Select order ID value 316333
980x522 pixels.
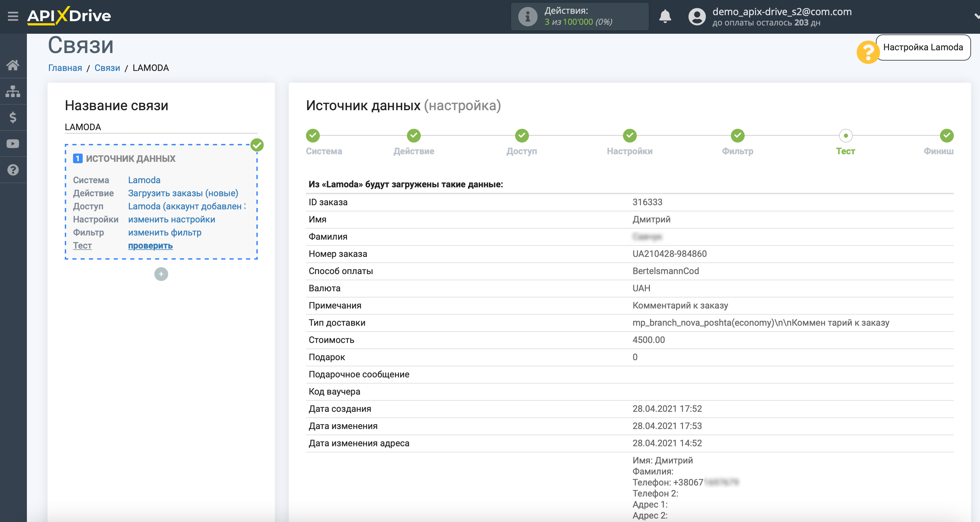(x=647, y=202)
